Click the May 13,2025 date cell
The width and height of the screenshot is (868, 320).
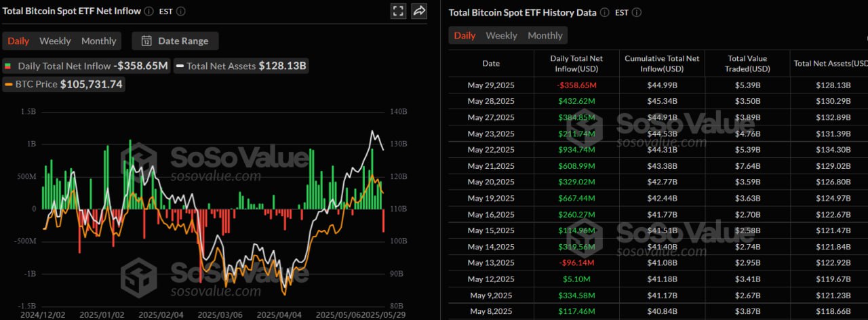coord(491,262)
